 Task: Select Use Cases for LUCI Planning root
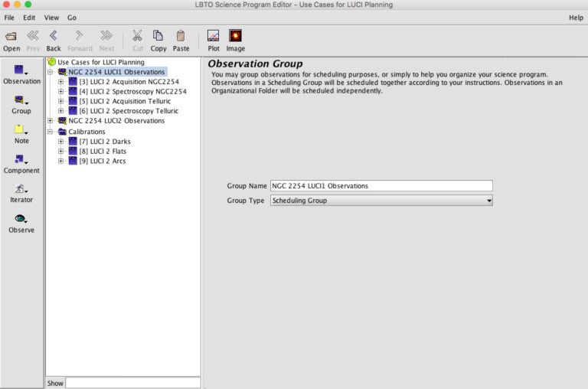(101, 62)
